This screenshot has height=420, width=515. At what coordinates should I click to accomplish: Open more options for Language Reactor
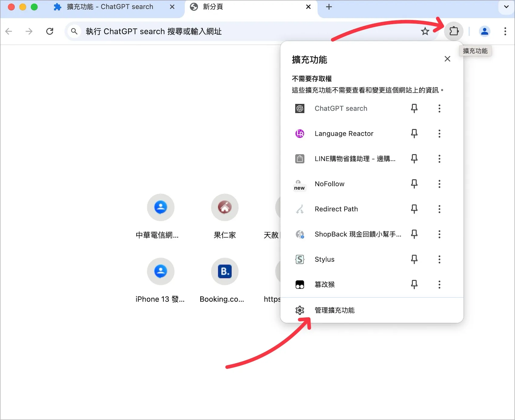[439, 133]
